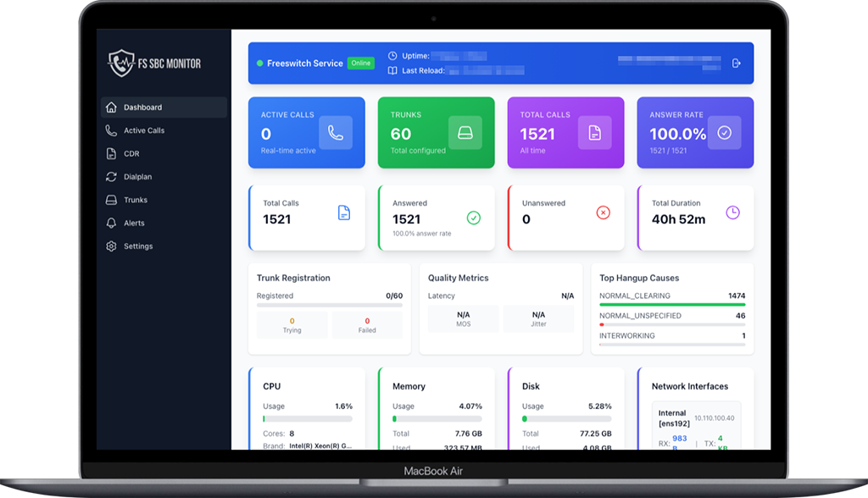The image size is (868, 498).
Task: Click the NORMAL_CLEARING progress bar
Action: point(672,304)
